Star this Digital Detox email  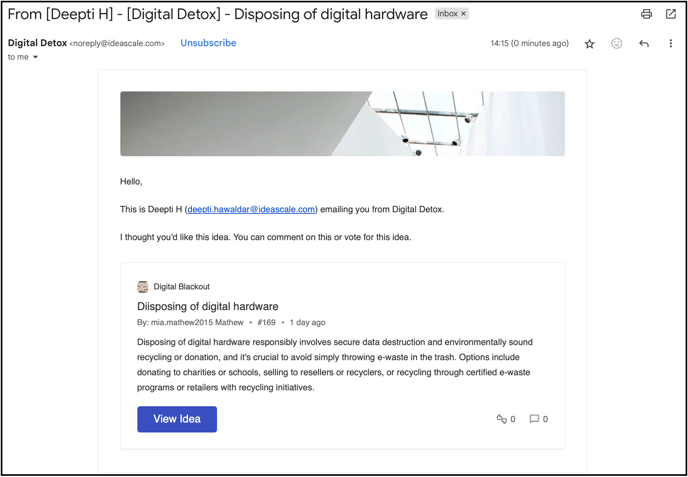pyautogui.click(x=590, y=43)
